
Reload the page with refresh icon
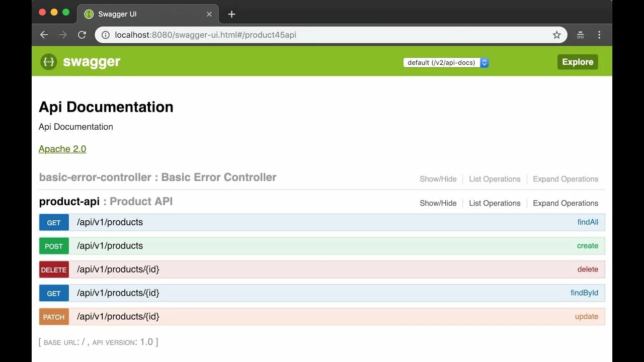pos(82,35)
